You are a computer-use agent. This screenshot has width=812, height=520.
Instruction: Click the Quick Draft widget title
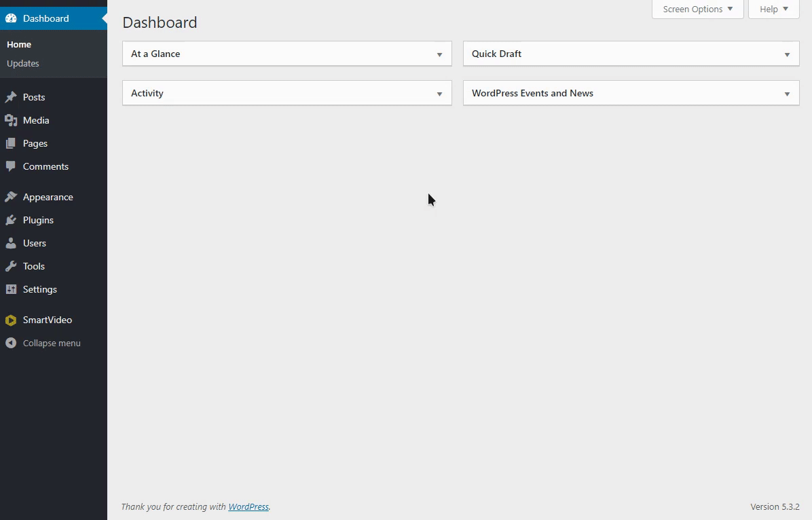496,54
